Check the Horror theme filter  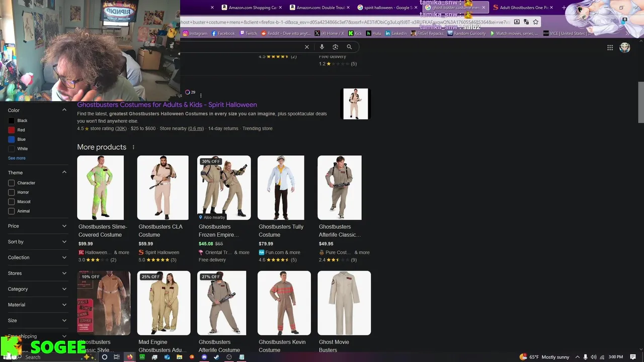point(12,193)
